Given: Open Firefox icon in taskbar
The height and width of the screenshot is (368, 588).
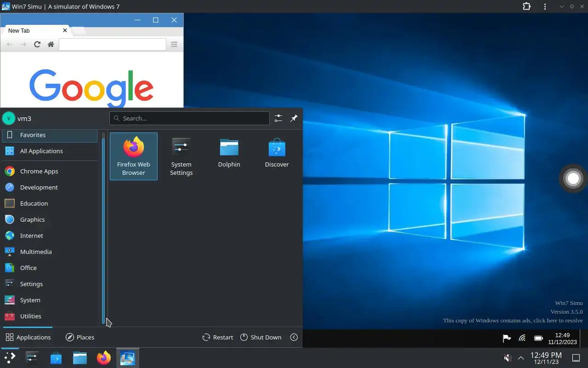Looking at the screenshot, I should click(x=104, y=357).
